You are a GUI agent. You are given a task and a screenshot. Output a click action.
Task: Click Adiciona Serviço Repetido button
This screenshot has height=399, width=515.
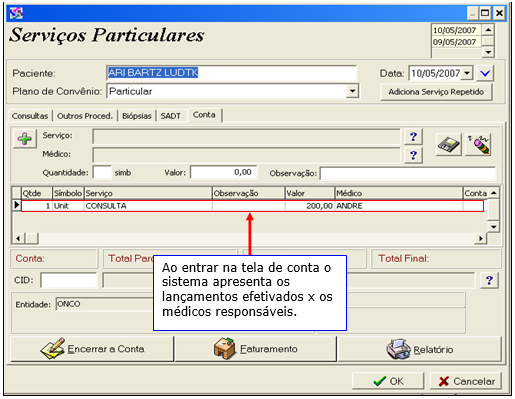pos(436,92)
